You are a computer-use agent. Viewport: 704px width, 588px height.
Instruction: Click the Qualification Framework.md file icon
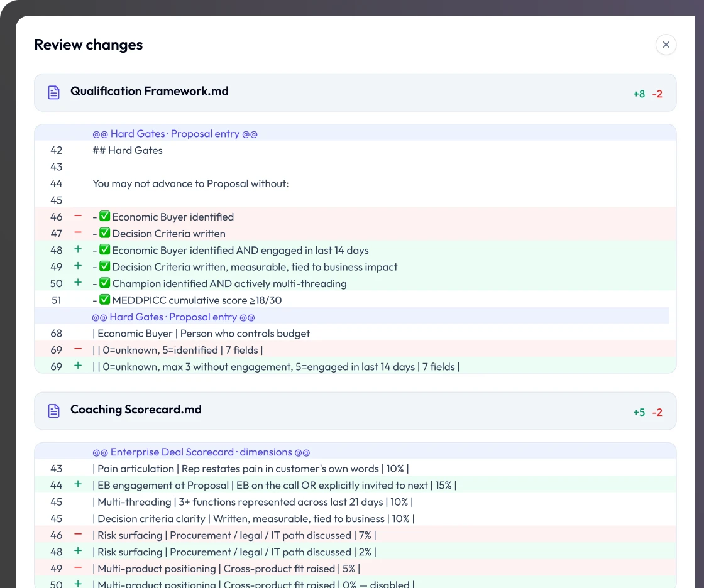pos(54,92)
